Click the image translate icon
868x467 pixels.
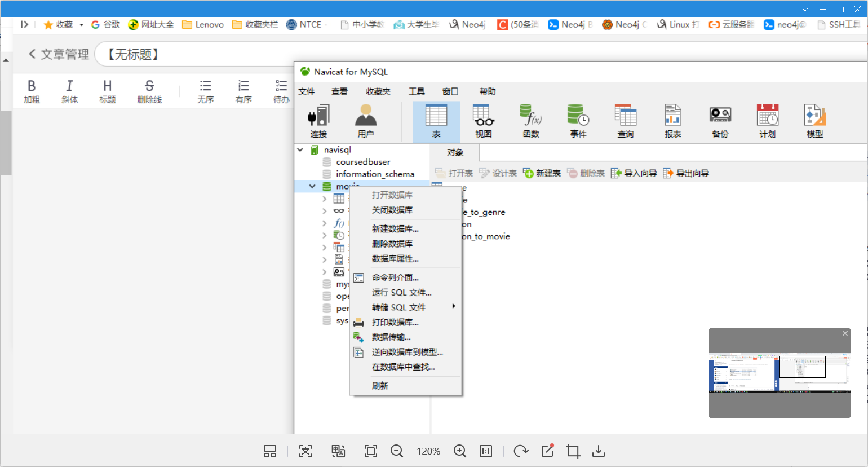338,451
